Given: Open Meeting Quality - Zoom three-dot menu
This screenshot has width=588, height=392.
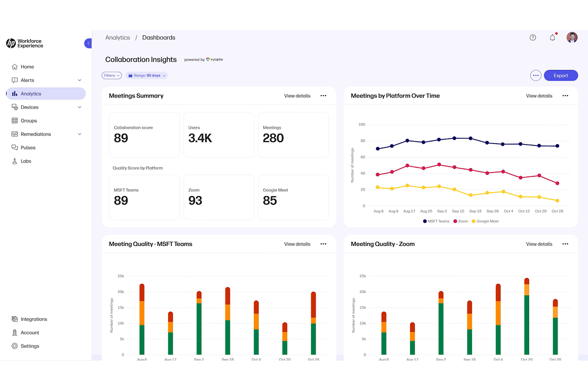Looking at the screenshot, I should (565, 244).
